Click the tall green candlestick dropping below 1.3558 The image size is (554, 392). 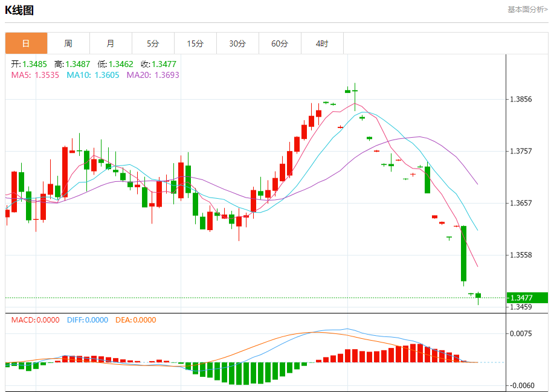pos(463,254)
